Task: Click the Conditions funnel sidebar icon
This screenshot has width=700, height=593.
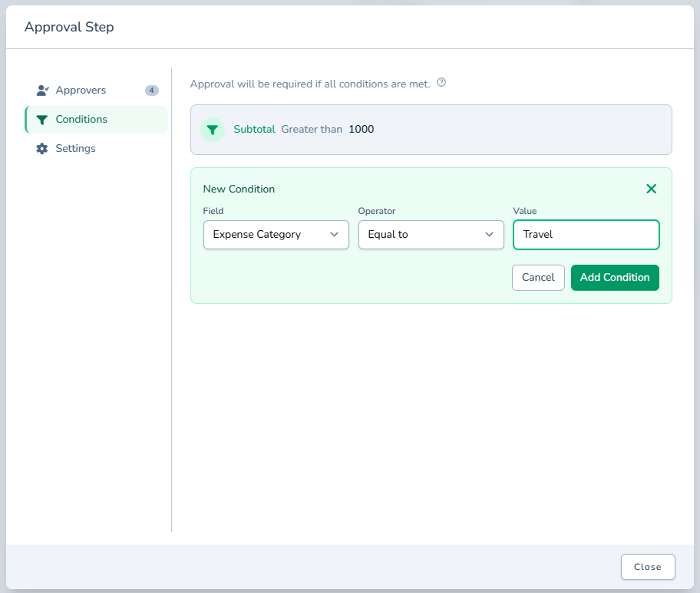Action: (x=42, y=120)
